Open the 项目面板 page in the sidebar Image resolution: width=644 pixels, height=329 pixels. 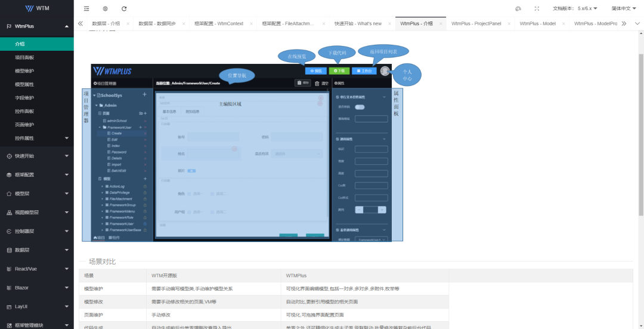pyautogui.click(x=37, y=57)
